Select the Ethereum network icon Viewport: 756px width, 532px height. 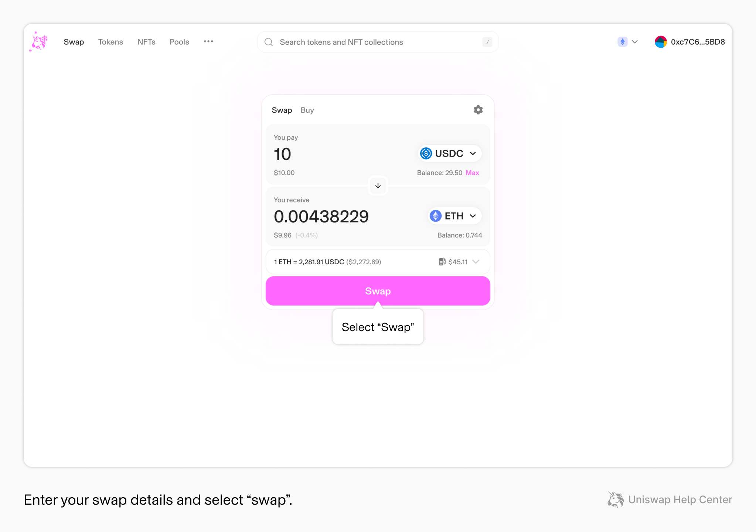(622, 42)
